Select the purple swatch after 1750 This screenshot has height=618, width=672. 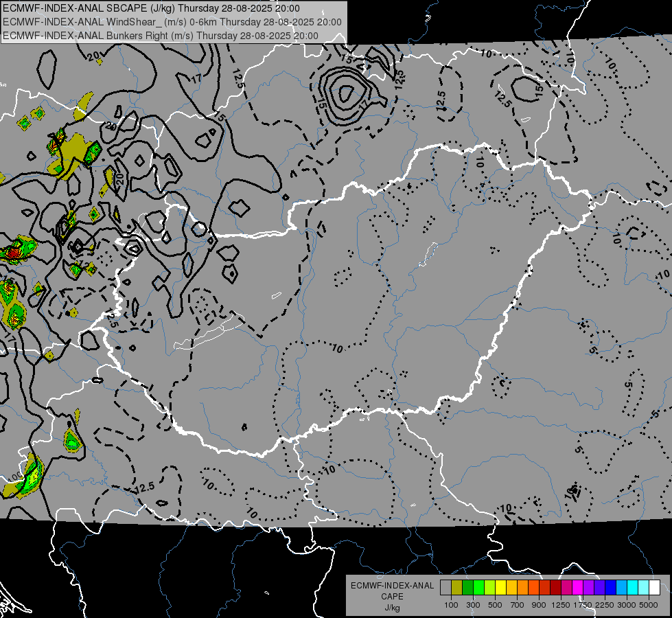(588, 587)
